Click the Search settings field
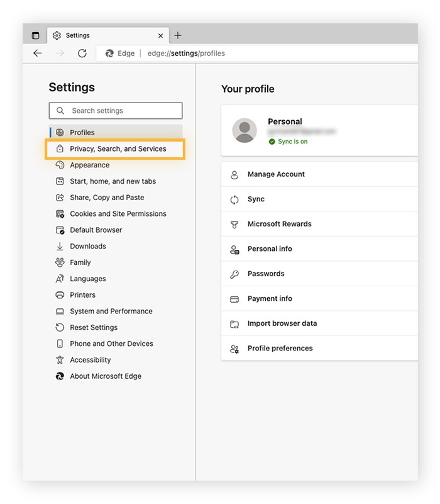The width and height of the screenshot is (440, 504). (115, 110)
